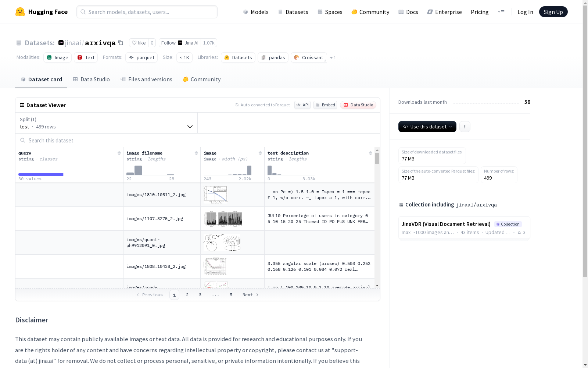Go to page 3 of the dataset
This screenshot has width=588, height=368.
pyautogui.click(x=200, y=295)
